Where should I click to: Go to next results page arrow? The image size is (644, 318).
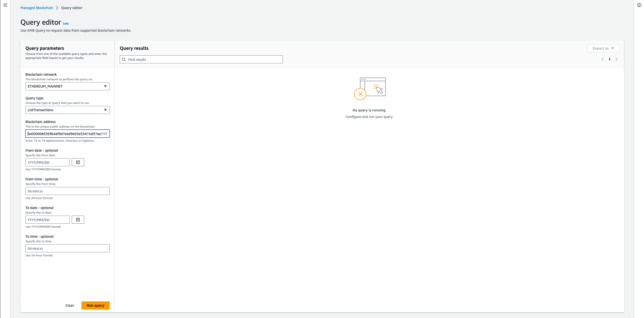point(616,59)
